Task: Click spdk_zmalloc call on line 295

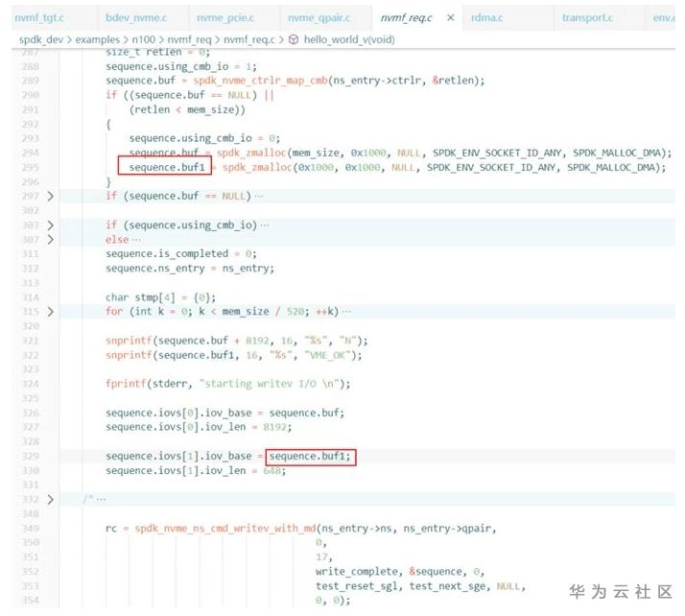Action: pos(257,167)
